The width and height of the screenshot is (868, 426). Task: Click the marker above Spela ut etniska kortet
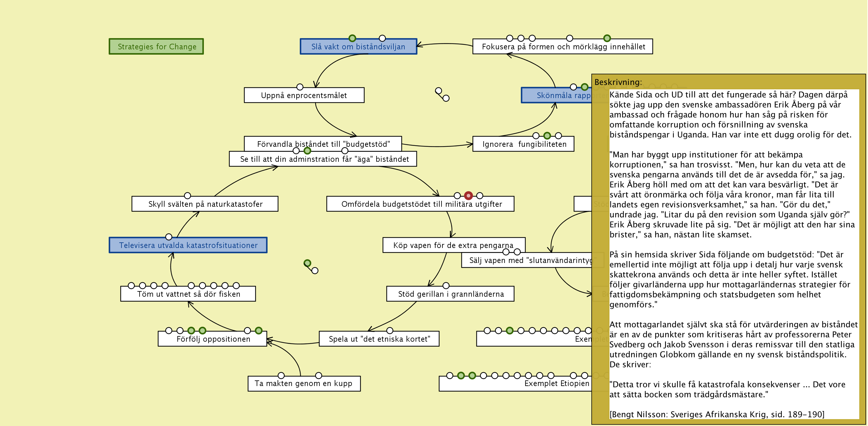click(x=390, y=330)
